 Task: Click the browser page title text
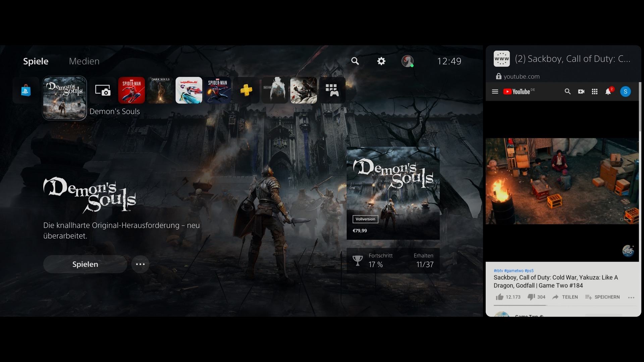point(573,59)
